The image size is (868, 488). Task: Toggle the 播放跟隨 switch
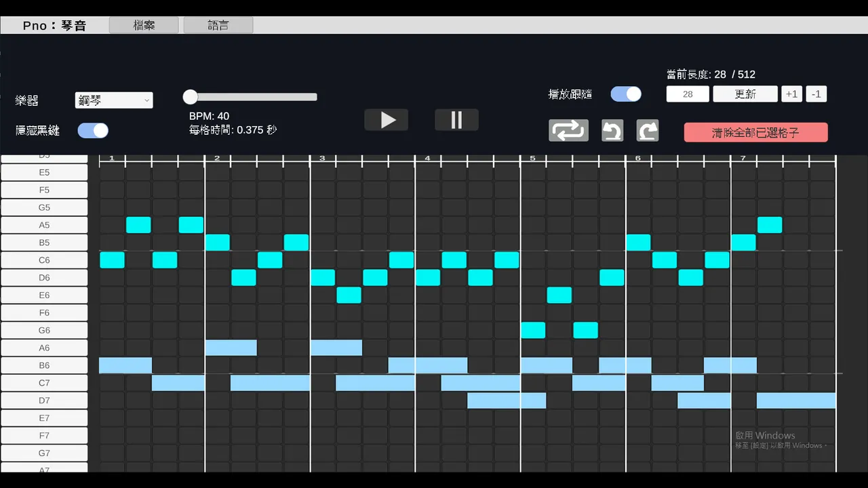tap(626, 94)
